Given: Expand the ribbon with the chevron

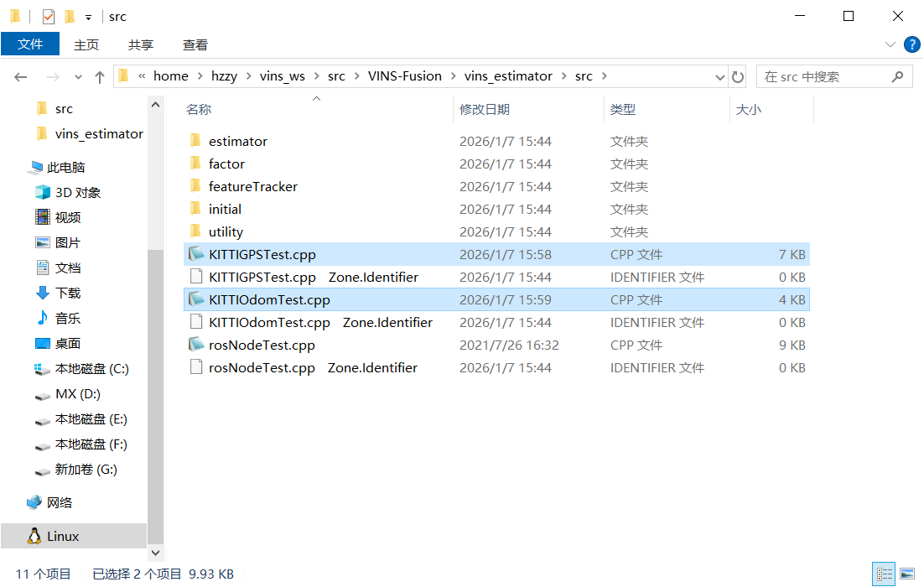Looking at the screenshot, I should (890, 44).
